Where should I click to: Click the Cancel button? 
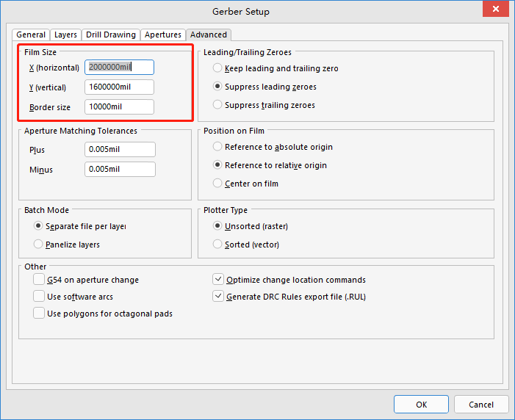click(480, 405)
